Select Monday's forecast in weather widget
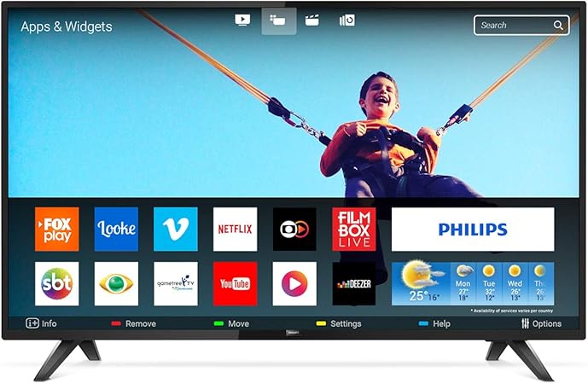 coord(463,284)
